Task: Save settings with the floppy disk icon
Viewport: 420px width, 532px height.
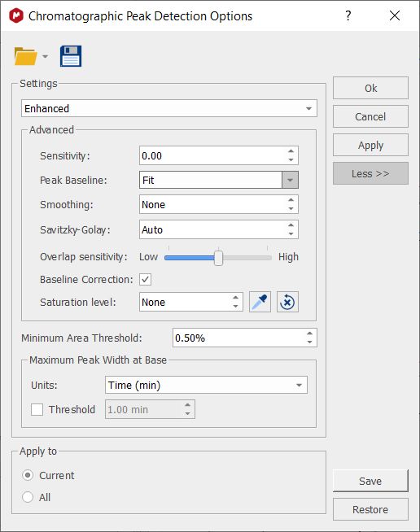Action: point(71,56)
